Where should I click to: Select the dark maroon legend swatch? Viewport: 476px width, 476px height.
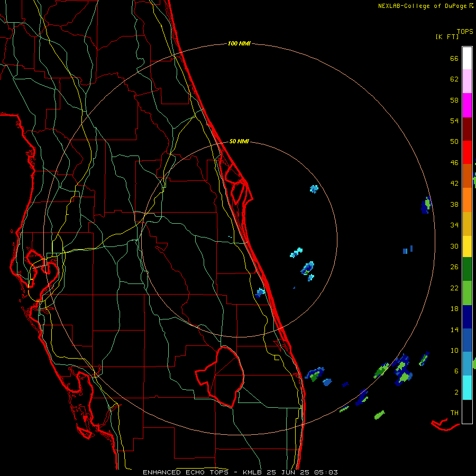coord(467,130)
